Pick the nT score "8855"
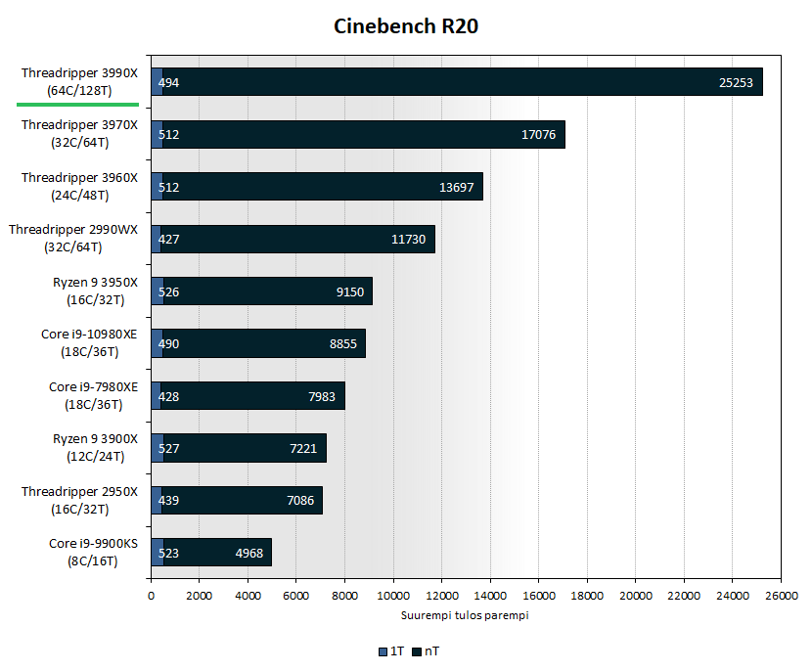 click(343, 343)
